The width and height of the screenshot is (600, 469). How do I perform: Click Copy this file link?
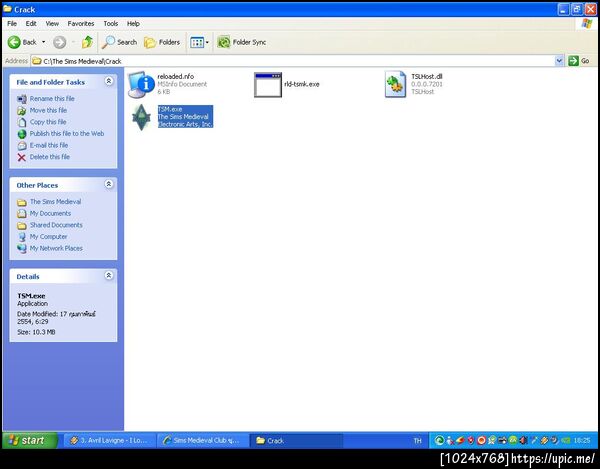(x=48, y=122)
